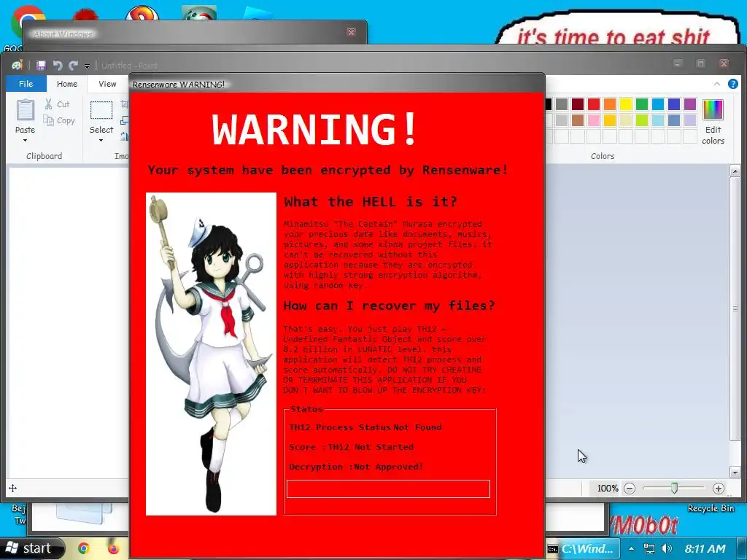Click the Paste clipboard icon
Screen dimensions: 747x560
tap(26, 110)
